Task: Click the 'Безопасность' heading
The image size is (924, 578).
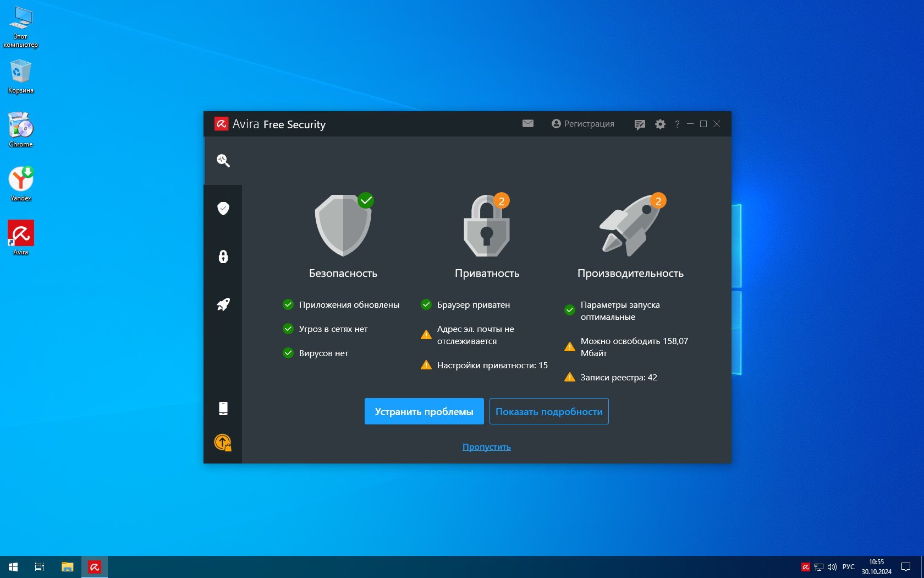Action: 343,274
